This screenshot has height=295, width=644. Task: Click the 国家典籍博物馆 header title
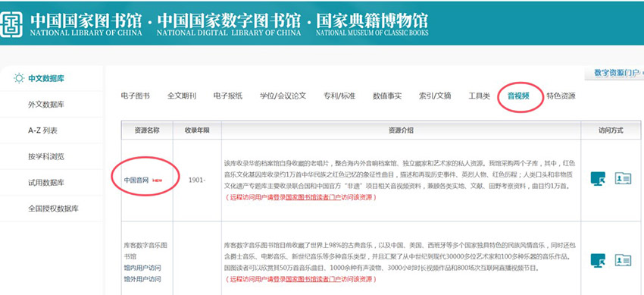(x=372, y=25)
